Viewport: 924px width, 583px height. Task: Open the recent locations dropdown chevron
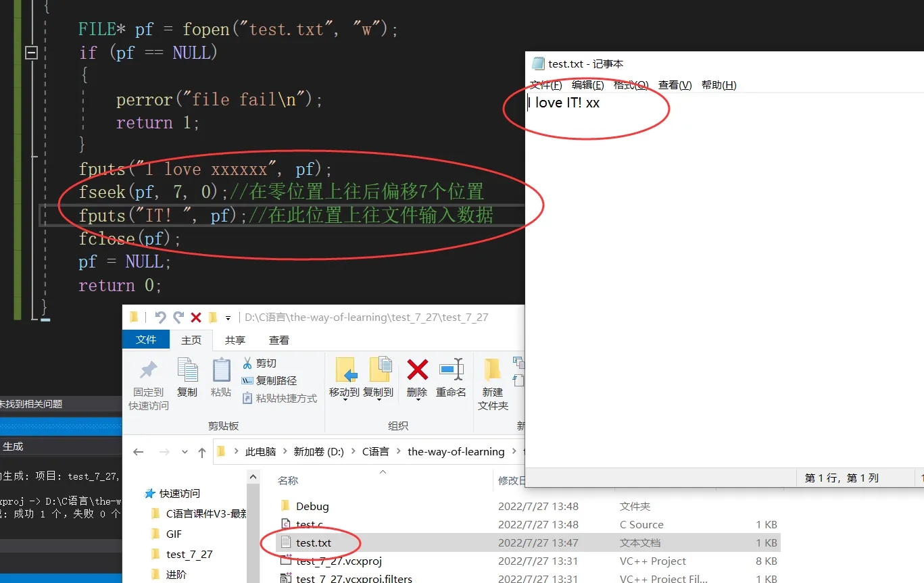pos(185,453)
